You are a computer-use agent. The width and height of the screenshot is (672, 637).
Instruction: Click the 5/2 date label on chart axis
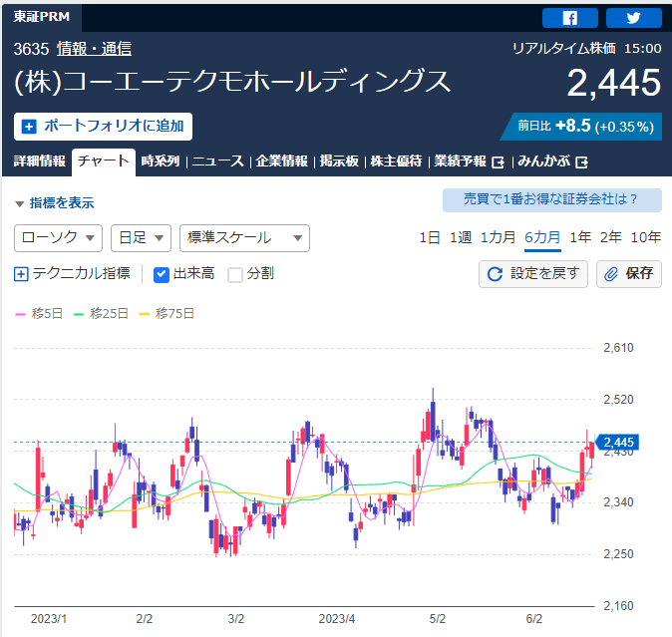(x=438, y=619)
